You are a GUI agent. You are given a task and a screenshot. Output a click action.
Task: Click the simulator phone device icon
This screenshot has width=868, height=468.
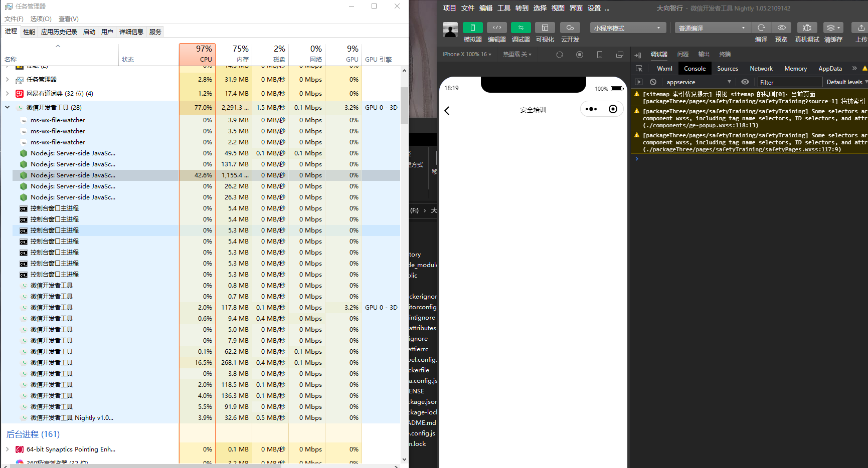point(600,55)
